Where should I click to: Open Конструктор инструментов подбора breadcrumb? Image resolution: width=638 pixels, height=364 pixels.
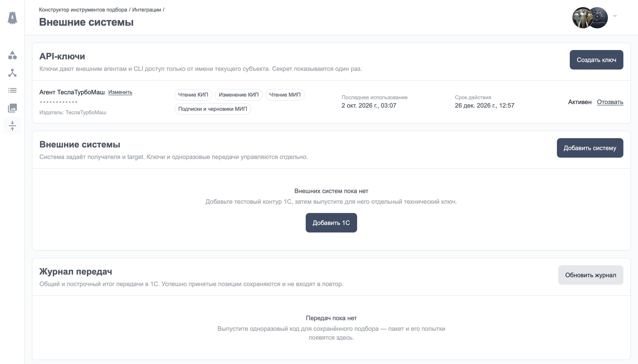click(83, 10)
